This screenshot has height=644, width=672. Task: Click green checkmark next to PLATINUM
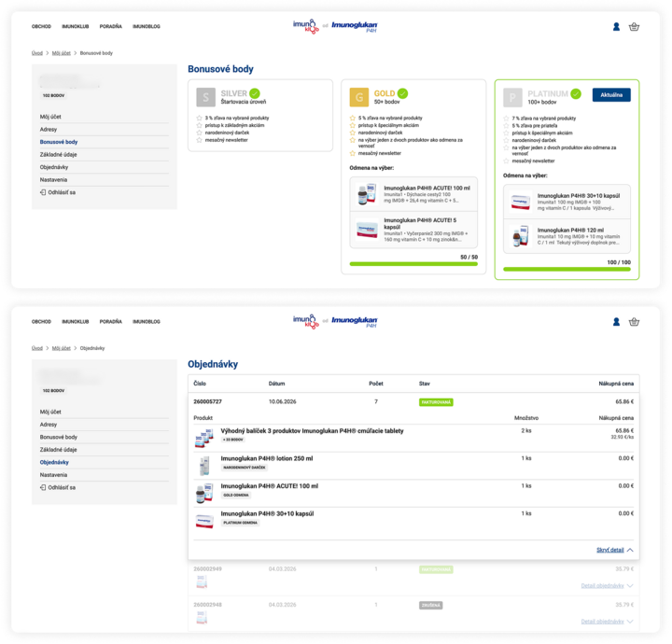pyautogui.click(x=576, y=93)
